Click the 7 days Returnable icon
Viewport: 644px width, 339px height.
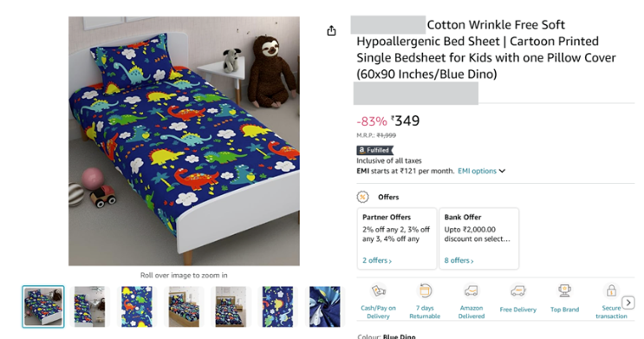tap(425, 291)
